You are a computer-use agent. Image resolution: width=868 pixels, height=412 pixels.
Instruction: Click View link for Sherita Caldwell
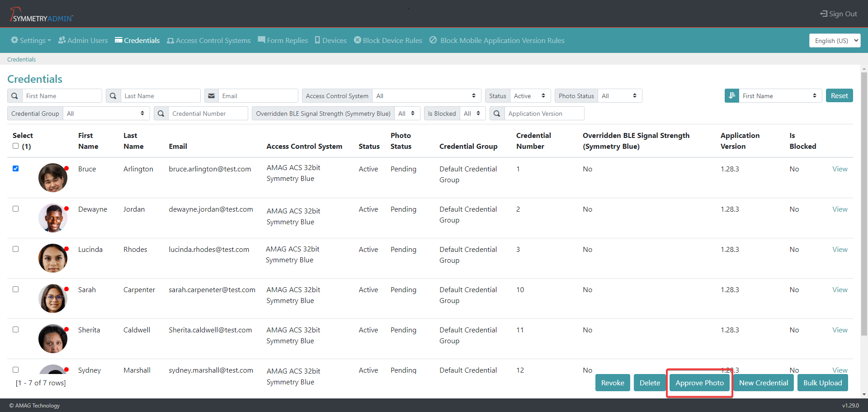coord(840,330)
